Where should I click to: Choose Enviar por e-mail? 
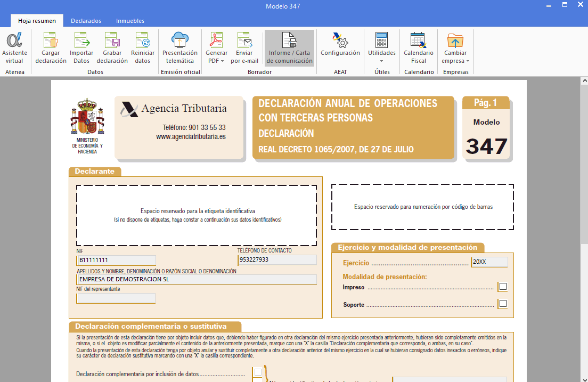click(x=244, y=48)
